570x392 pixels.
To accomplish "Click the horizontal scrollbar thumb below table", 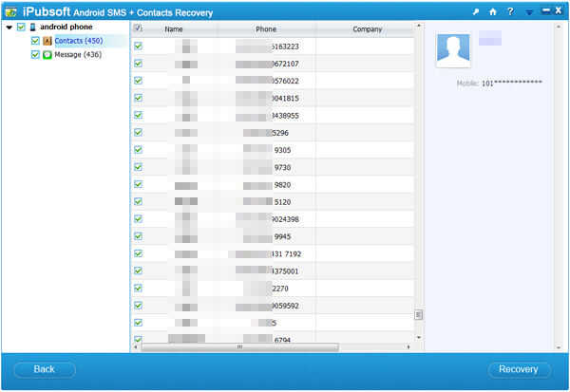I will pos(240,347).
